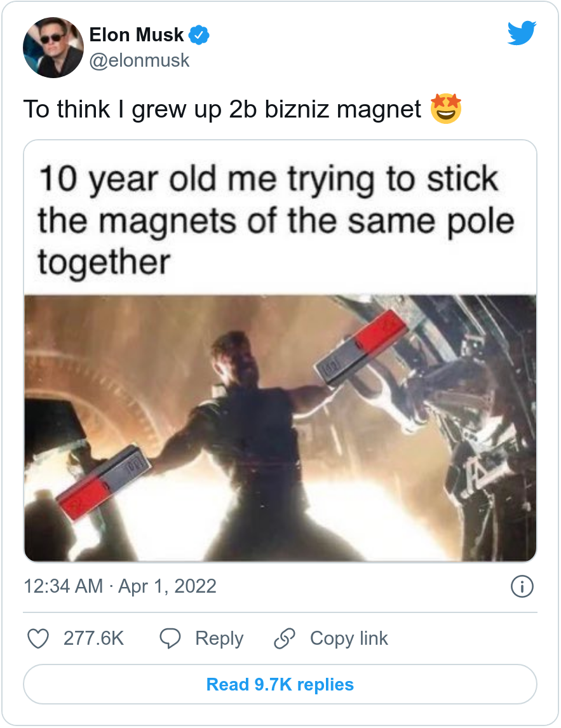Open Elon Musk's profile picture
This screenshot has height=728, width=561.
click(x=53, y=48)
